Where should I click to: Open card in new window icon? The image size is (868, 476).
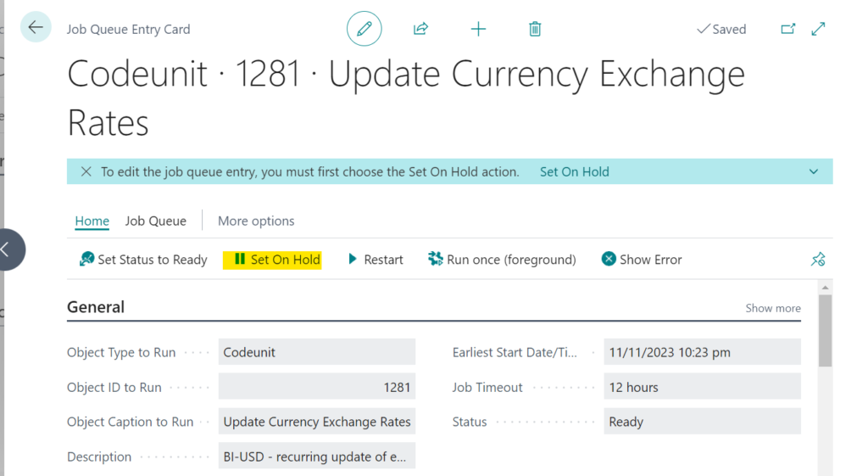pos(787,29)
